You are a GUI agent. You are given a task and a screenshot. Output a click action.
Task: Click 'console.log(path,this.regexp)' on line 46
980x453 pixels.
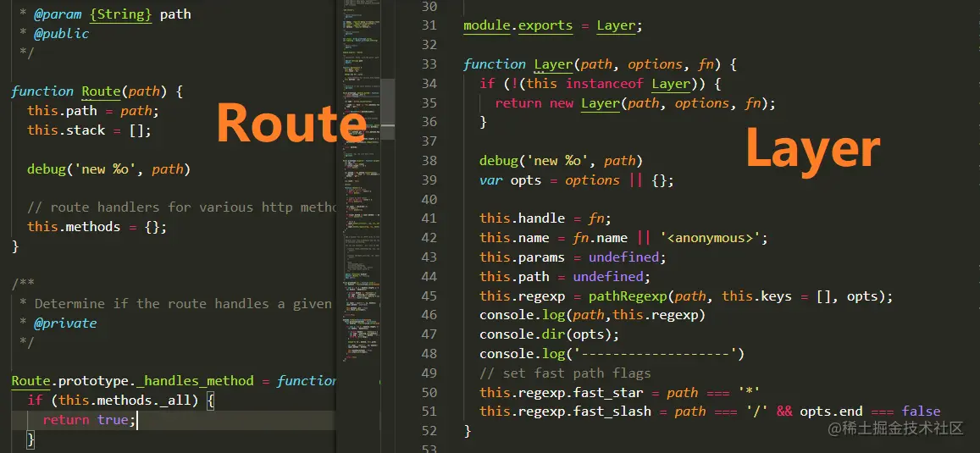click(x=592, y=316)
